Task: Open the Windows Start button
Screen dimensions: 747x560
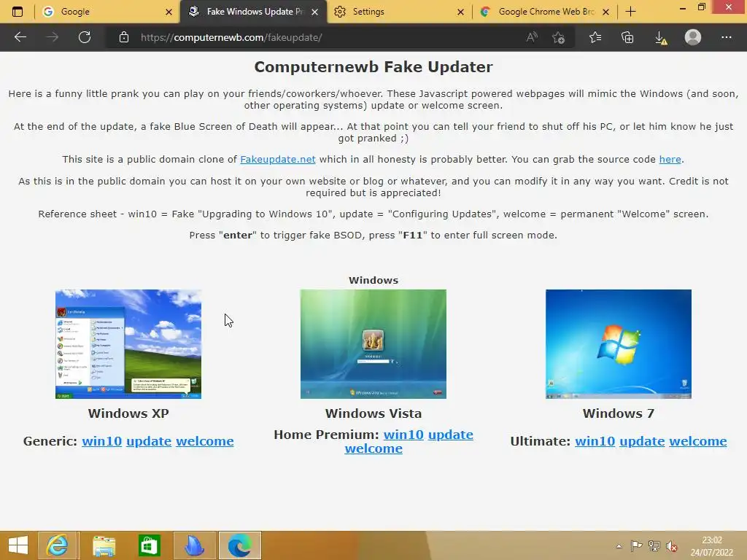Action: (x=18, y=545)
